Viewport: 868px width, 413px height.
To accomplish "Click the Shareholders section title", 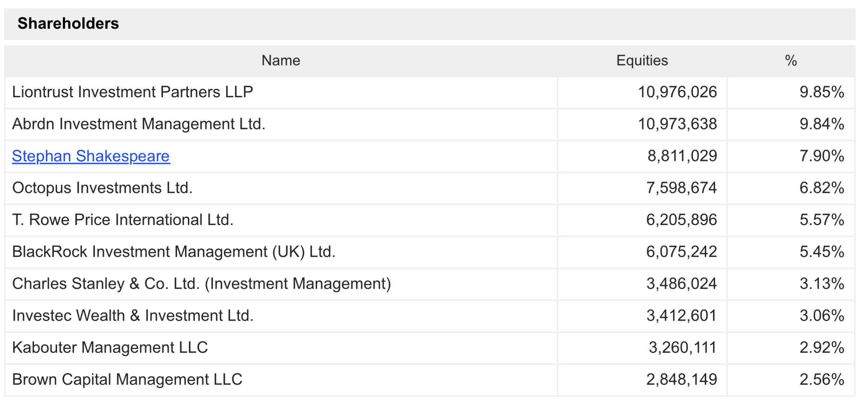I will 68,23.
